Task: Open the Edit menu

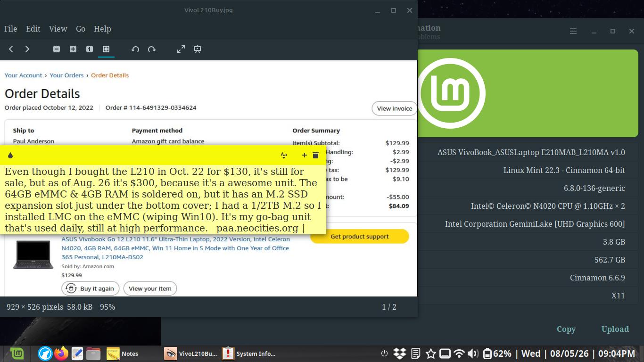Action: [x=33, y=29]
